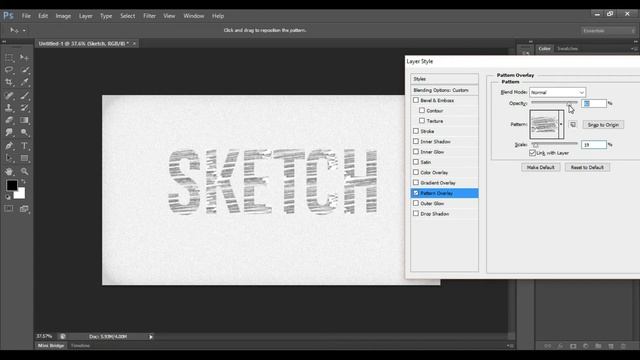Click the black foreground color swatch

click(x=11, y=184)
